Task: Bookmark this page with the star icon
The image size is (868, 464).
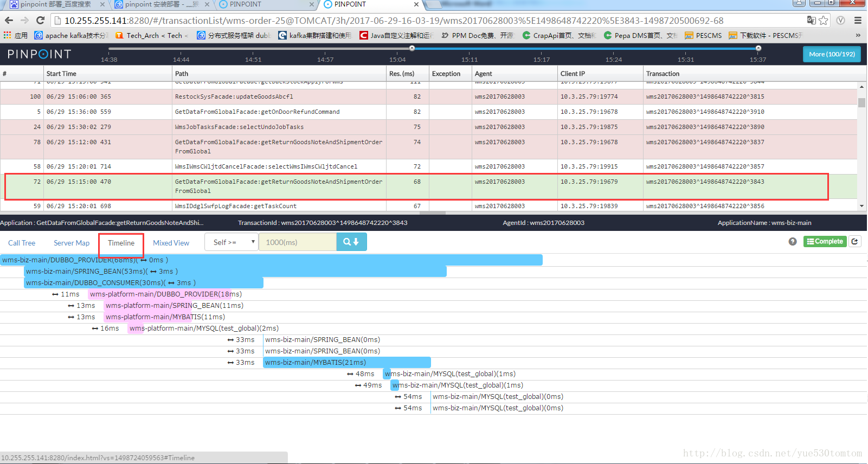Action: (824, 21)
